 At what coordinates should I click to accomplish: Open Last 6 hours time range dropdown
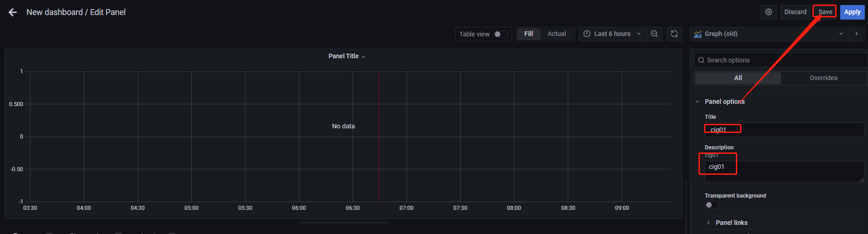[x=612, y=34]
